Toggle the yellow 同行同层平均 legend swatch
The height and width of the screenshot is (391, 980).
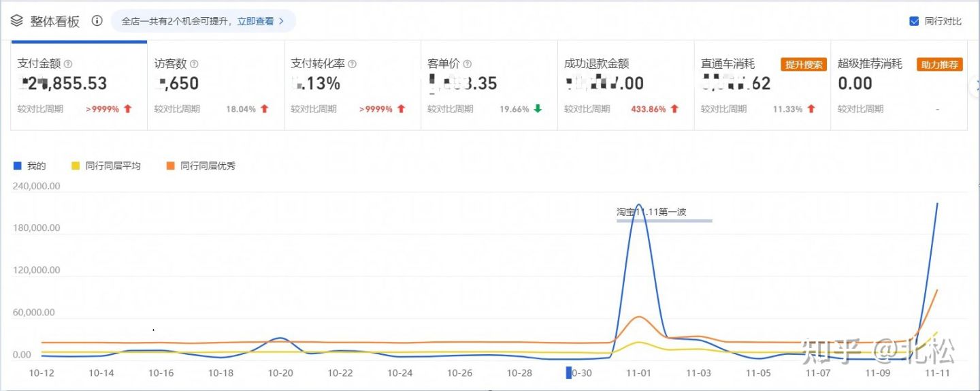(76, 166)
